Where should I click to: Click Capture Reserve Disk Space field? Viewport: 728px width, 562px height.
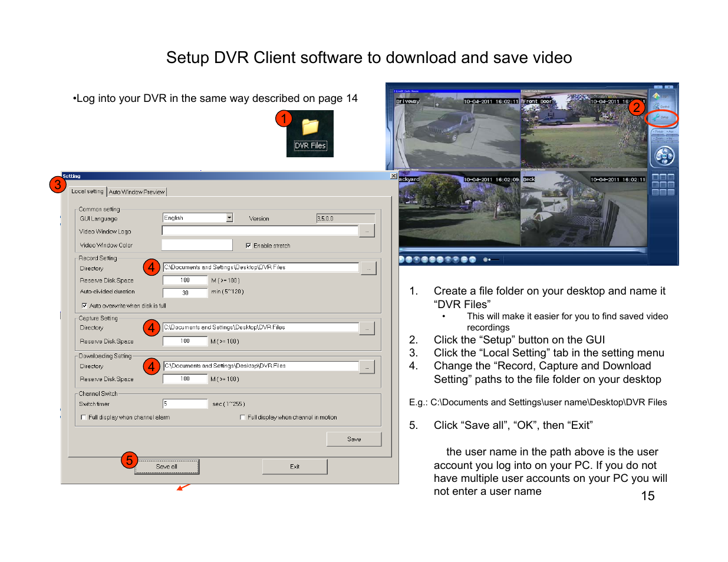[x=185, y=341]
